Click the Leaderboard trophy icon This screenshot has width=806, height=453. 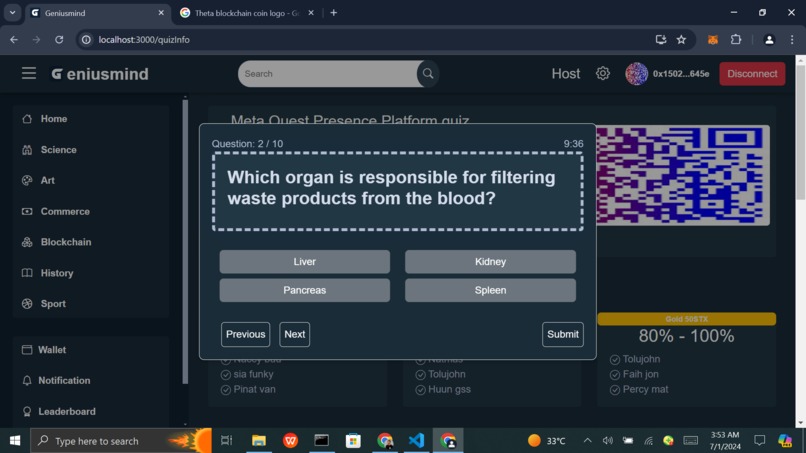coord(27,411)
